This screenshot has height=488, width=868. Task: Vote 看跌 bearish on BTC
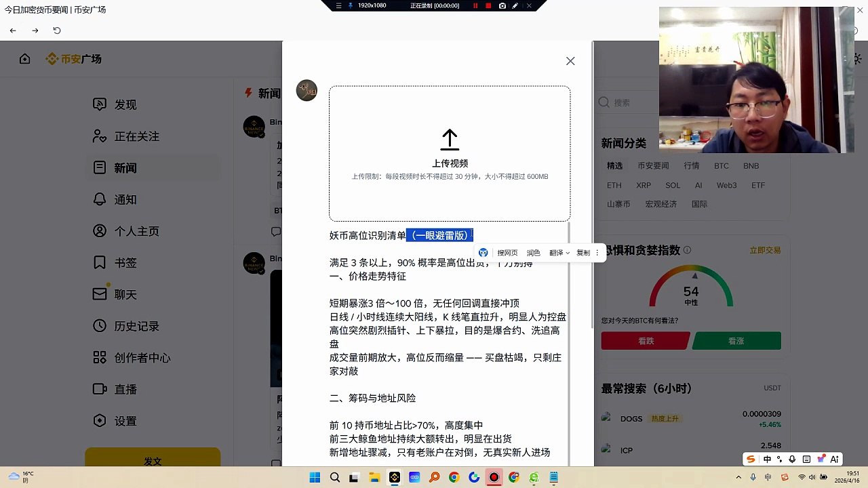click(646, 341)
